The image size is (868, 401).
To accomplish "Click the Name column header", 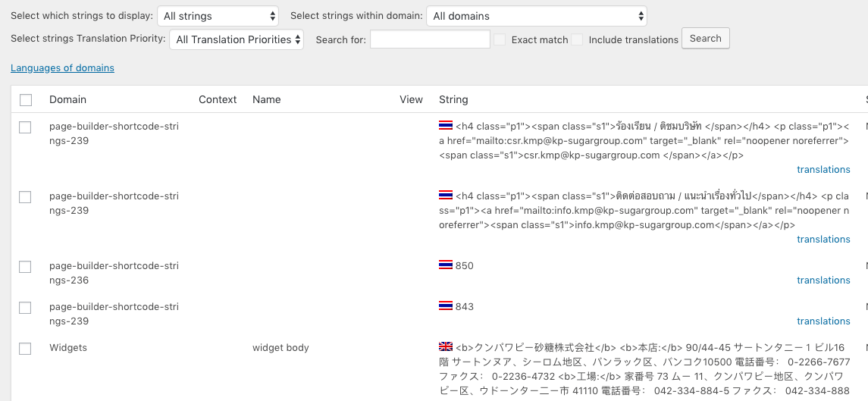I will [266, 100].
